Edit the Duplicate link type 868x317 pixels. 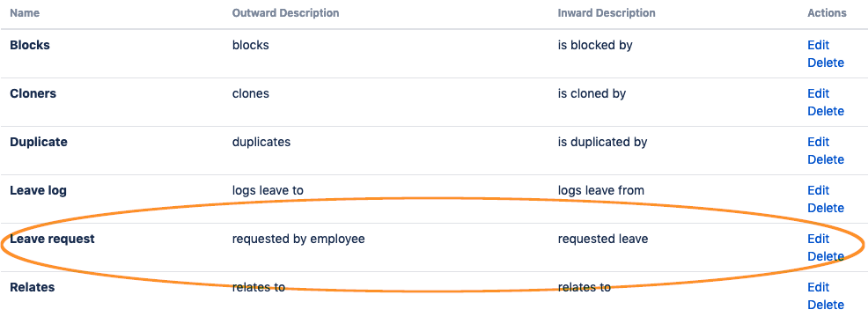click(x=818, y=141)
